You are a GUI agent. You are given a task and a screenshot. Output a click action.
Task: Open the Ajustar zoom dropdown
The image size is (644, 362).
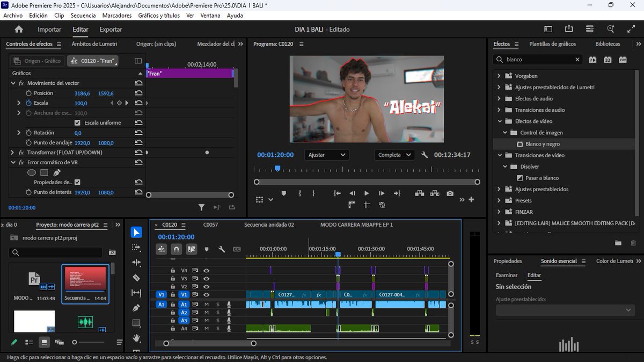[327, 155]
